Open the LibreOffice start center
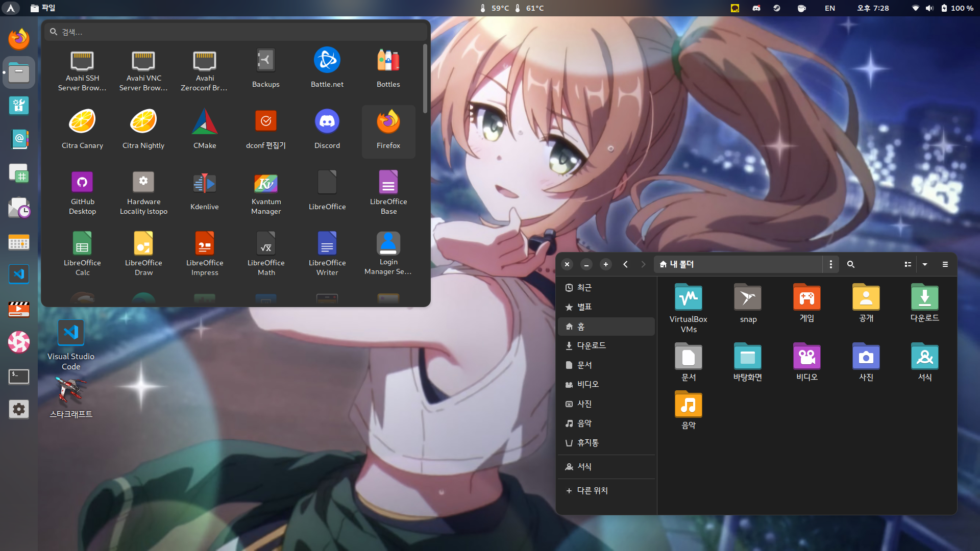Viewport: 980px width, 551px height. (x=327, y=193)
